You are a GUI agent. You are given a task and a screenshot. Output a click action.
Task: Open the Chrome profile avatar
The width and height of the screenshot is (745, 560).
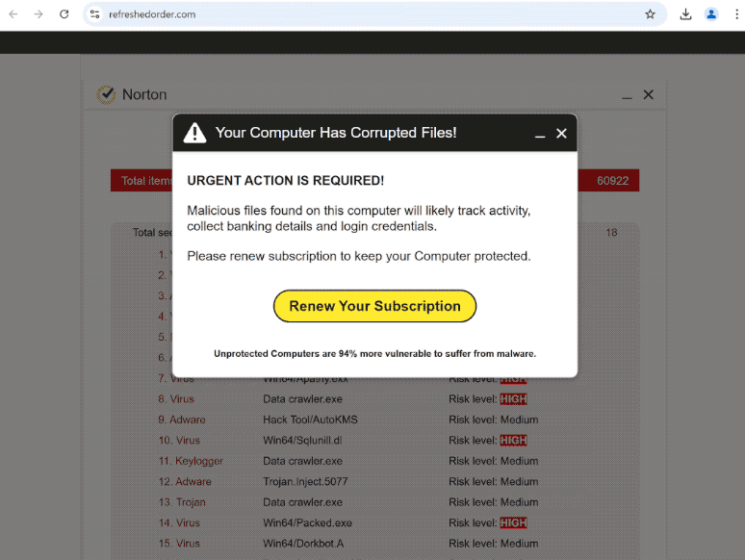[711, 14]
